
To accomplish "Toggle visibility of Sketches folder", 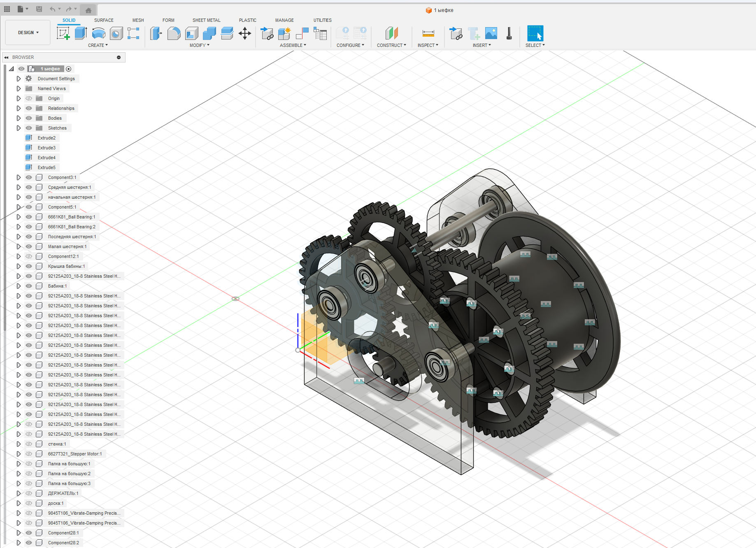I will tap(29, 128).
